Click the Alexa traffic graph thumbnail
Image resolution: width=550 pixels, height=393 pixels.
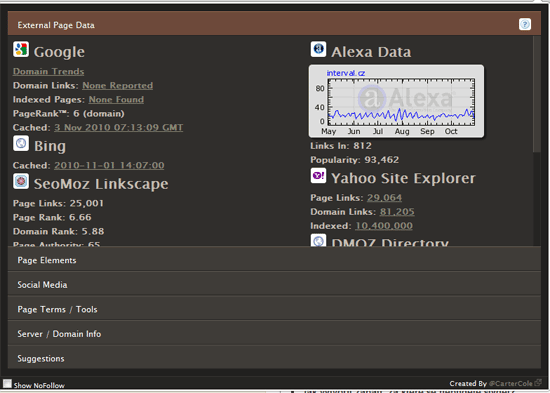396,101
